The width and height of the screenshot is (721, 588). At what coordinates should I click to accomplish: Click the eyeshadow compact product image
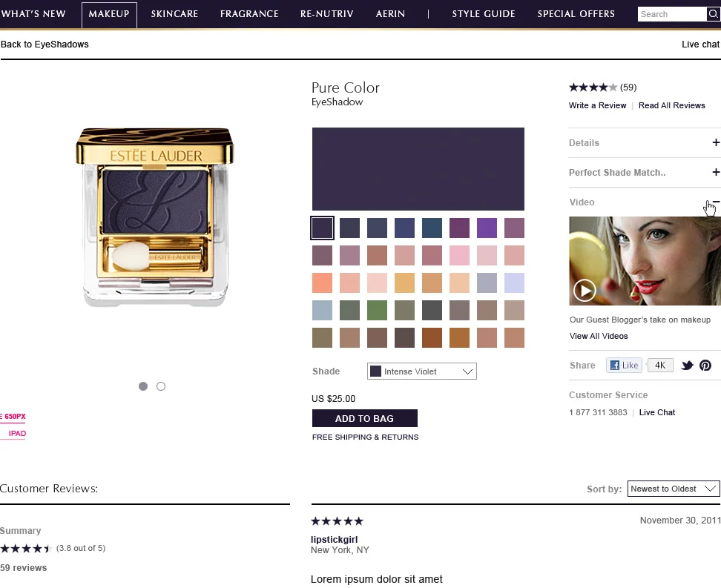pos(155,217)
